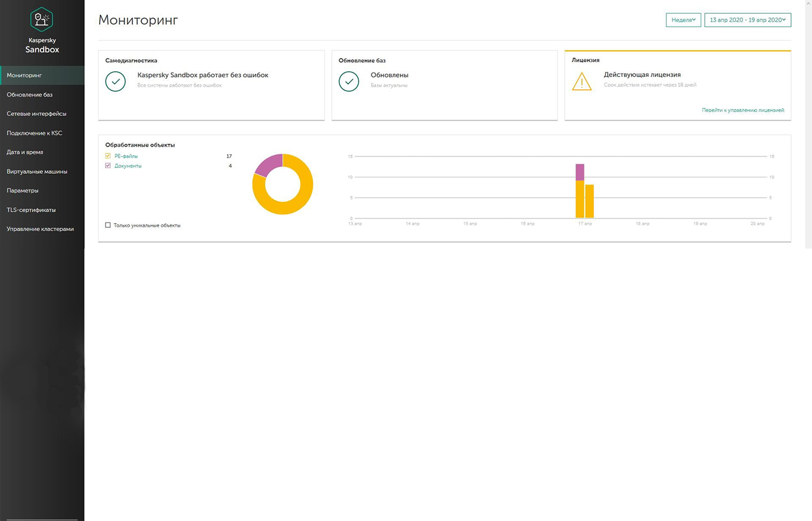Click the Документы legend link
Viewport: 812px width, 521px height.
tap(128, 166)
